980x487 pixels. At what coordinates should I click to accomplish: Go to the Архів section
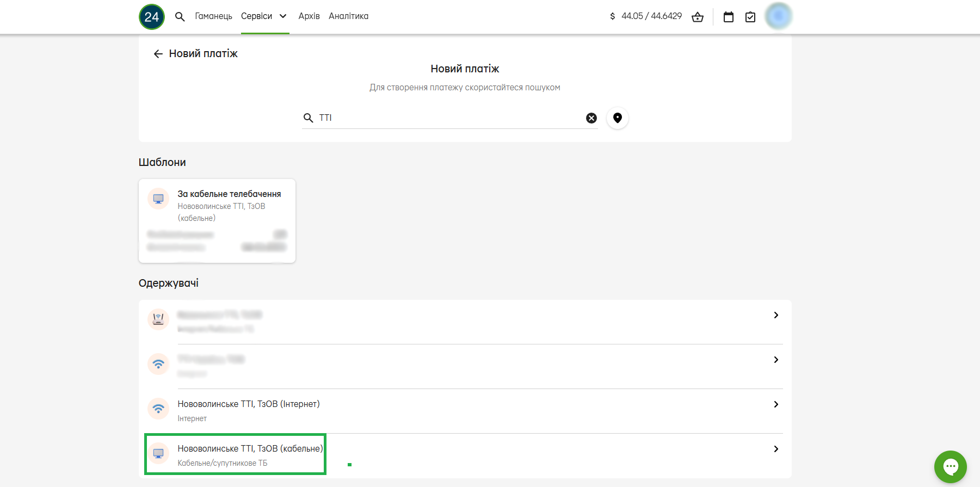(309, 16)
